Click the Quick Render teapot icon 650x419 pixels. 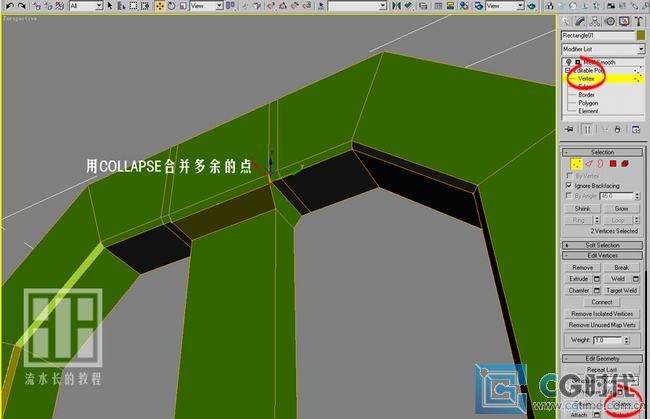(532, 6)
